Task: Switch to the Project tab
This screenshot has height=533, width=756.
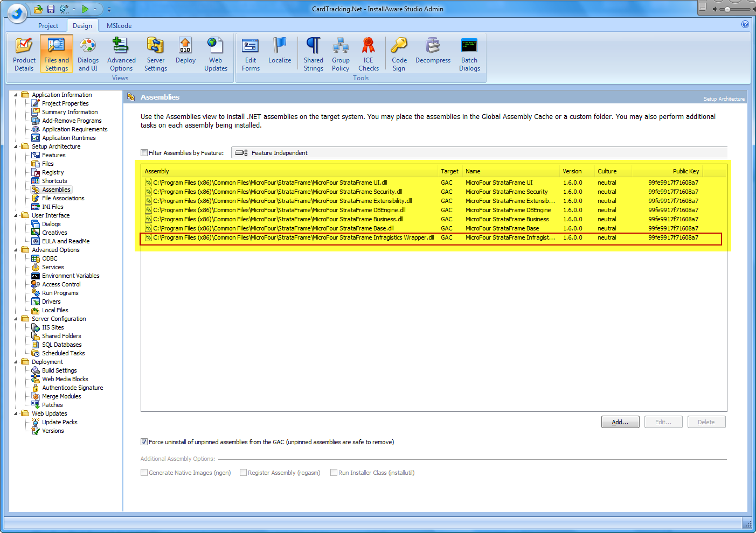Action: pyautogui.click(x=48, y=26)
